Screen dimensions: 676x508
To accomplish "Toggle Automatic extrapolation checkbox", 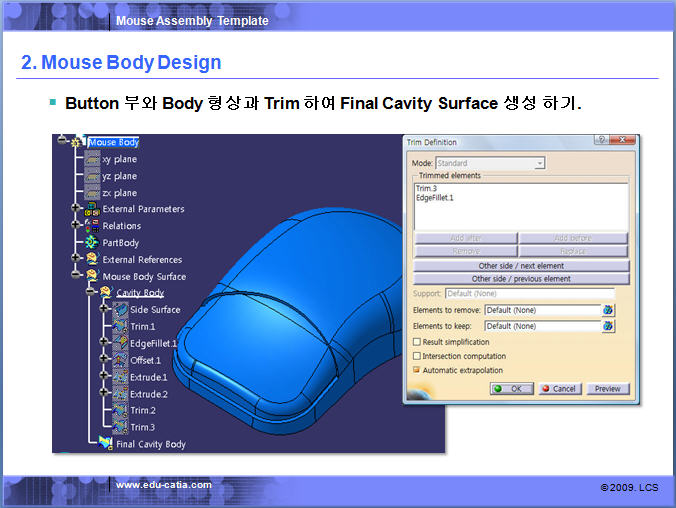I will [417, 370].
